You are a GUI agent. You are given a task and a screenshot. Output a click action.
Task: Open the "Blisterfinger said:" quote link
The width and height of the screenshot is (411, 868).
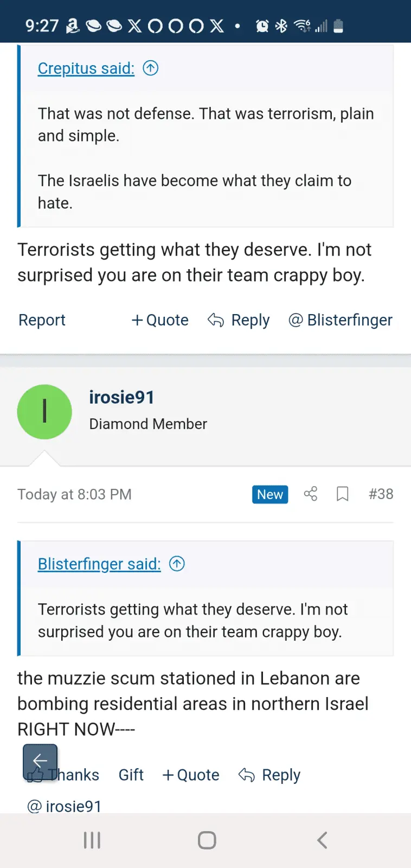(x=99, y=564)
